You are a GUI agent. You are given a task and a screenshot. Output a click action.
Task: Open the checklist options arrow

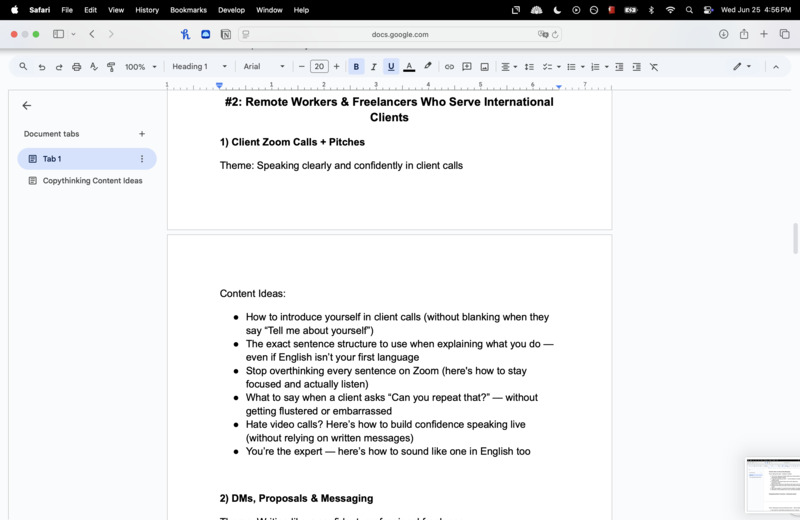click(x=559, y=67)
